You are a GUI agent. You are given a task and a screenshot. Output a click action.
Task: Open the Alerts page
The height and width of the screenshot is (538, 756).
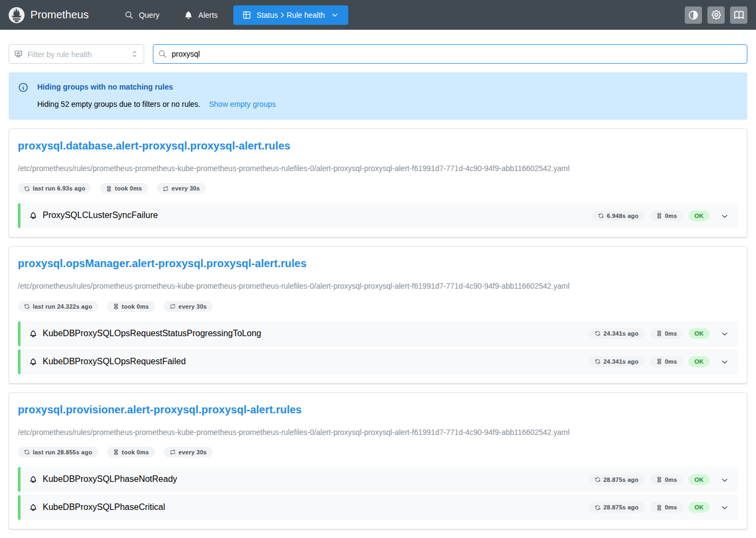[x=201, y=15]
